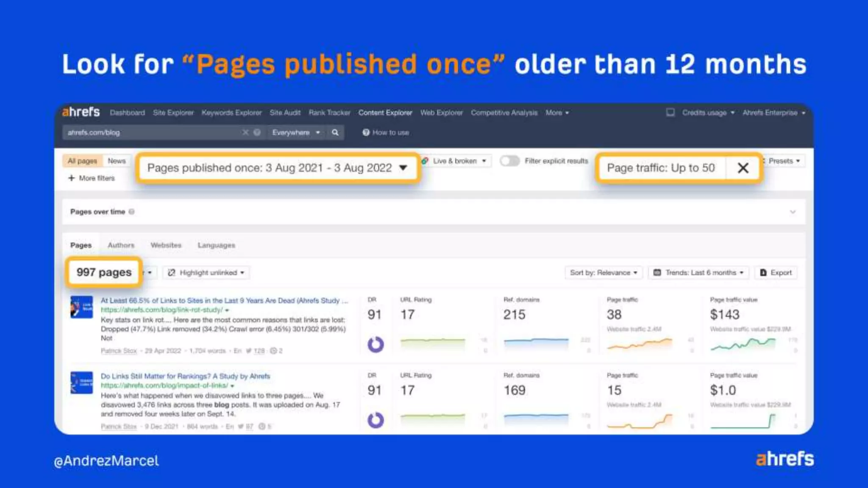Open the Highlight unlinked dropdown
This screenshot has height=488, width=868.
pyautogui.click(x=206, y=273)
